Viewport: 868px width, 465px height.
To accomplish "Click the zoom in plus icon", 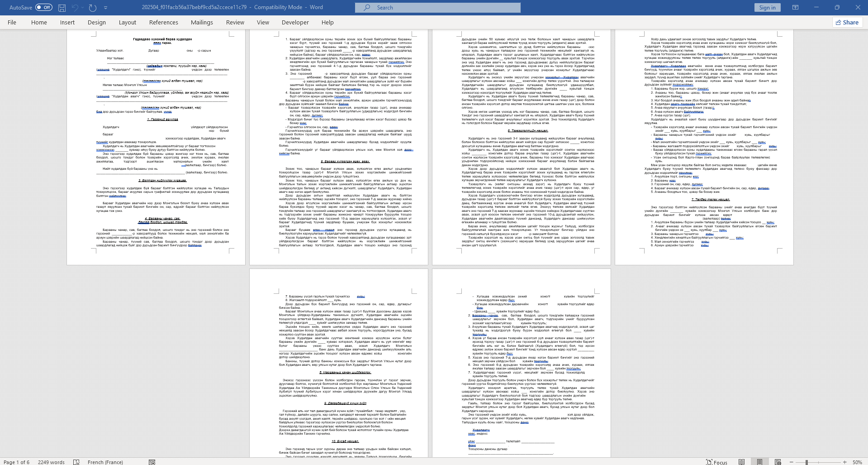I will [x=844, y=462].
